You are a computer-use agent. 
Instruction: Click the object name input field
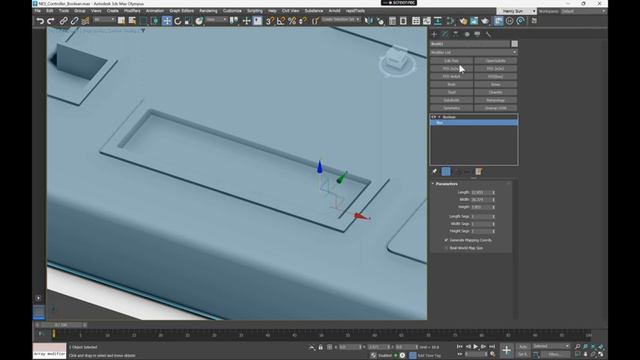(x=470, y=44)
